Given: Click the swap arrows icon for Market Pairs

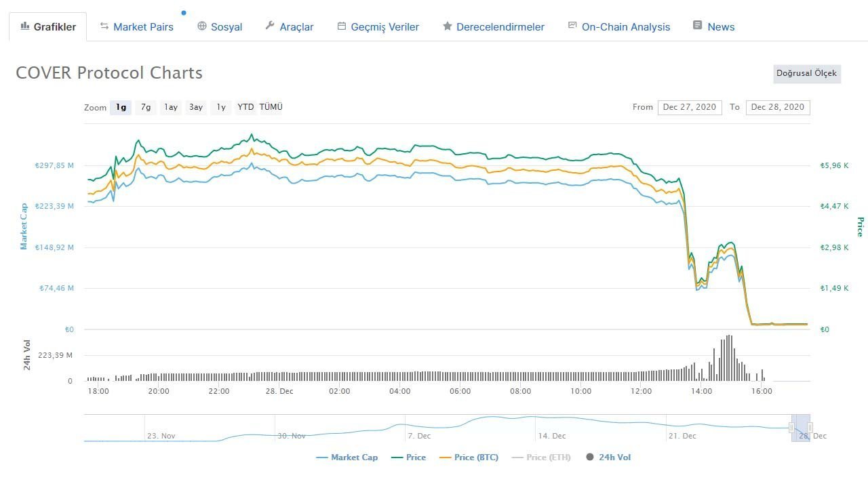Looking at the screenshot, I should [104, 26].
